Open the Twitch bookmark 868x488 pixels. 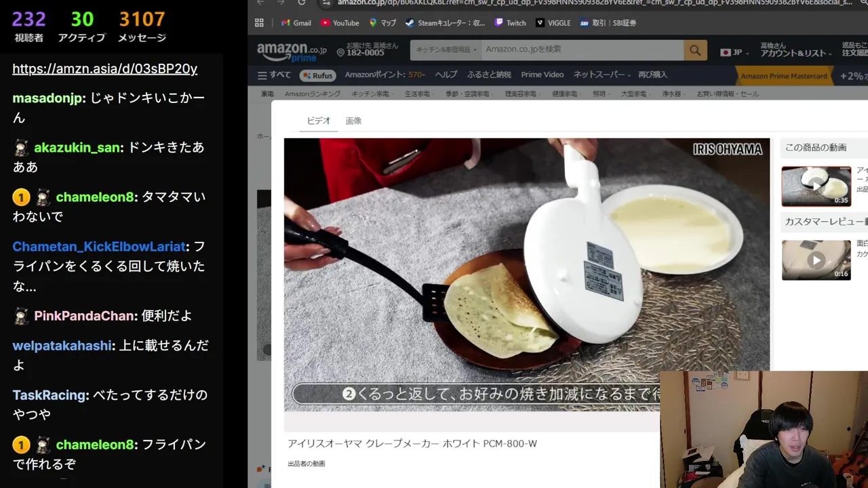click(x=511, y=23)
